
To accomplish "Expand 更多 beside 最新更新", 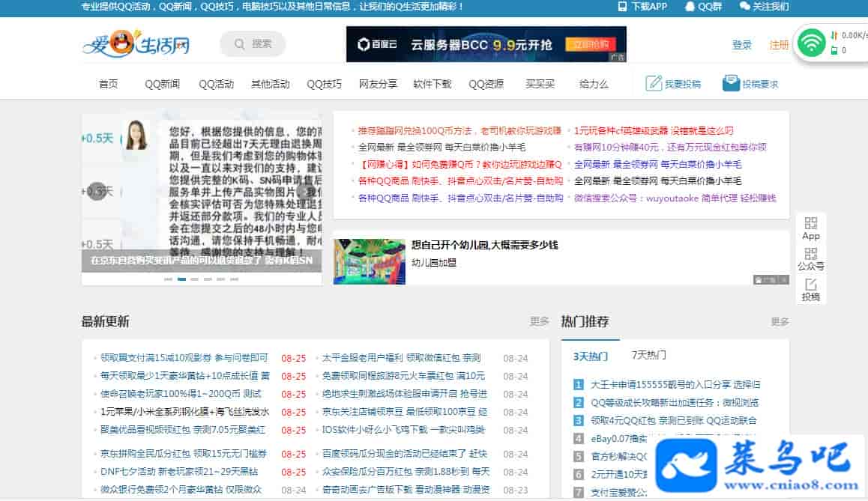I will [539, 321].
